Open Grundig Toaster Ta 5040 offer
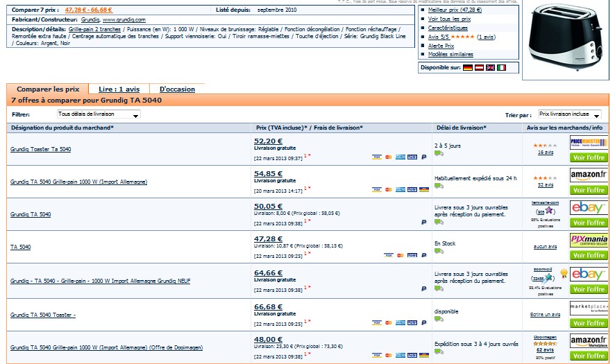Viewport: 615px width, 364px height. [41, 149]
